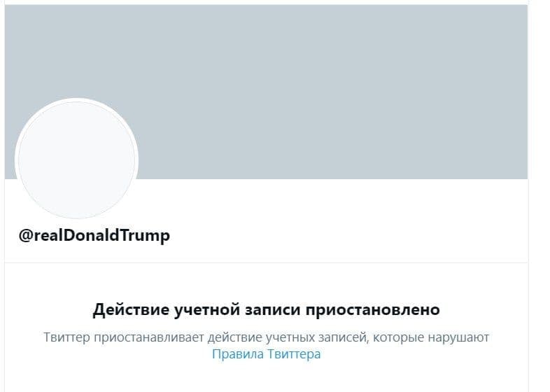Click the word "Правила" in the blue link

[238, 354]
